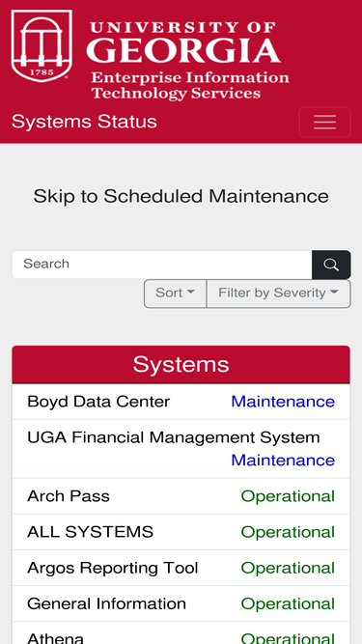Click Enterprise Information Technology Services text

pyautogui.click(x=190, y=85)
